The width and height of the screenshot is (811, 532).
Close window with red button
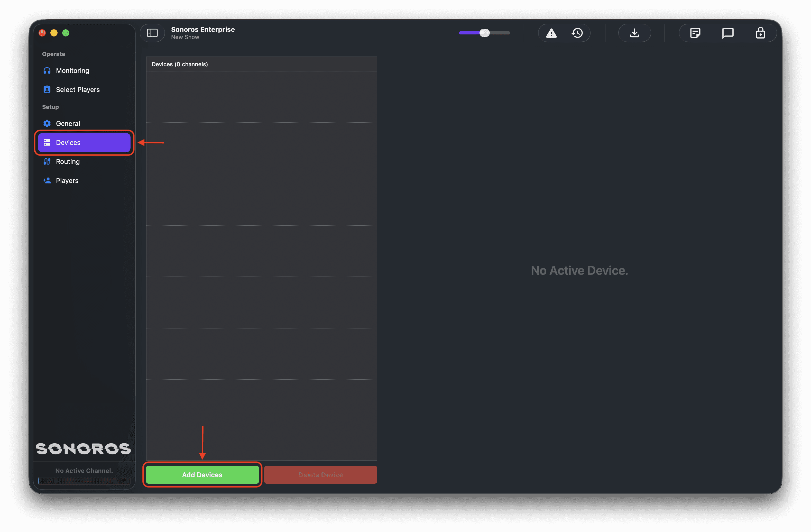click(42, 33)
